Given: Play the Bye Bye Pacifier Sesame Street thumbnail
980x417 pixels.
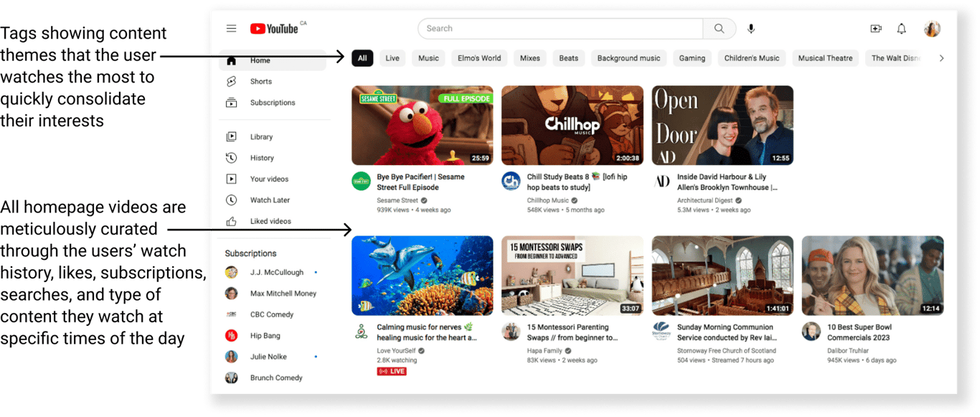Looking at the screenshot, I should 422,125.
